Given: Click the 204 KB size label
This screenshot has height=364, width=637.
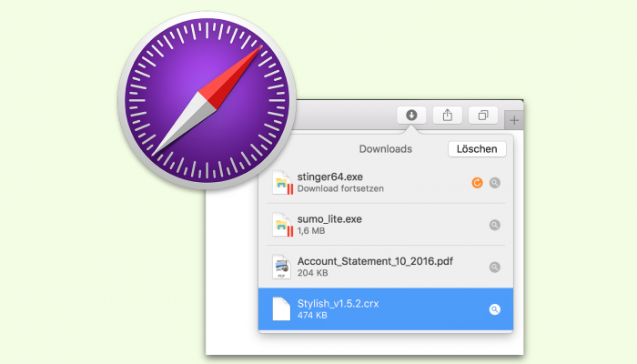Looking at the screenshot, I should pos(312,273).
